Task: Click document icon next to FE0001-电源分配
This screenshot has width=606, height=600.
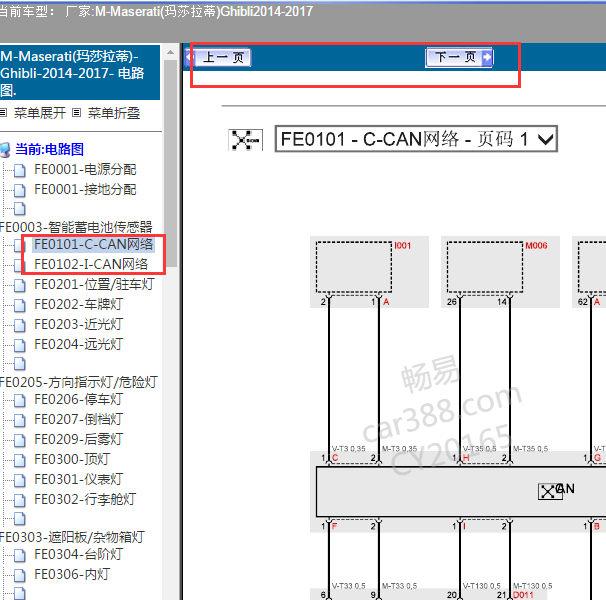Action: pos(20,170)
